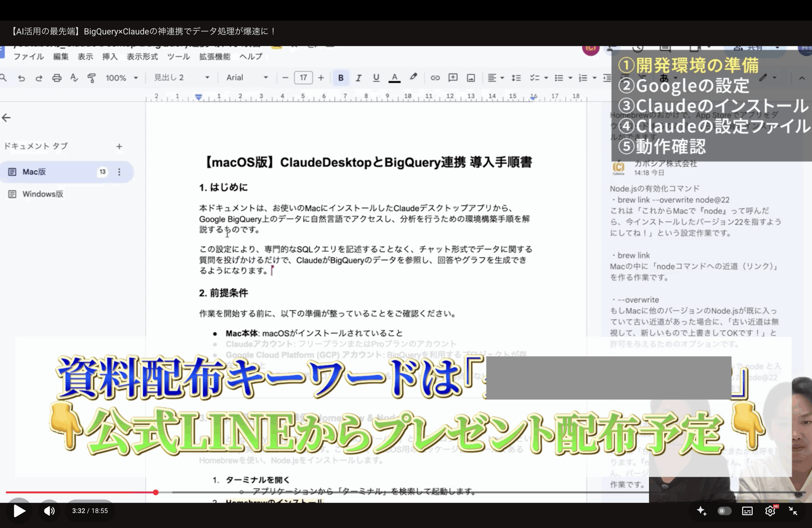Screen dimensions: 812x528
Task: Open the highlight color pen icon
Action: 413,77
